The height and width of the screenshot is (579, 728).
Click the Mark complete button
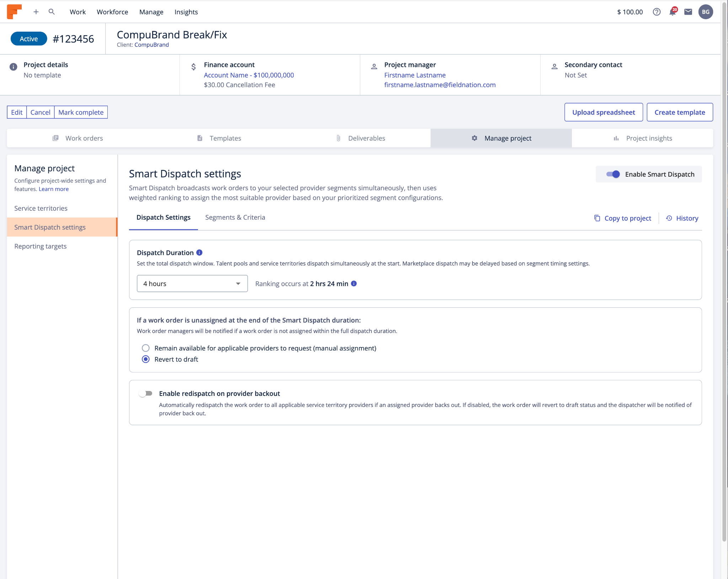81,112
